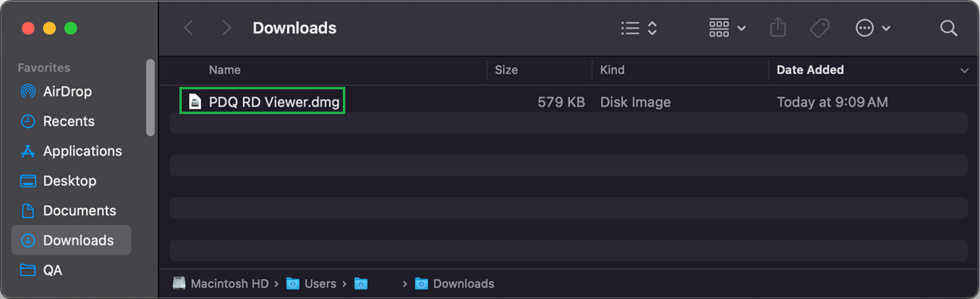980x299 pixels.
Task: Click the Tags toolbar icon
Action: pos(819,28)
